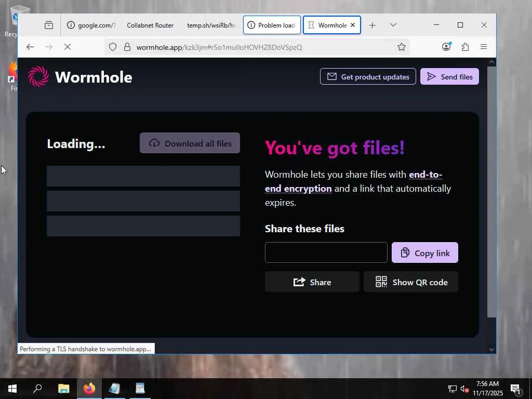Bookmark this page with the star icon

point(402,47)
